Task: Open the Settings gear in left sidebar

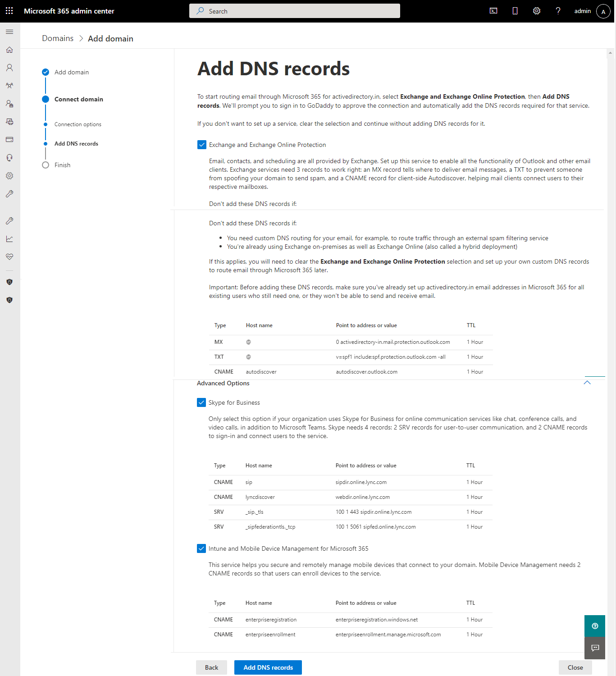Action: (x=9, y=176)
